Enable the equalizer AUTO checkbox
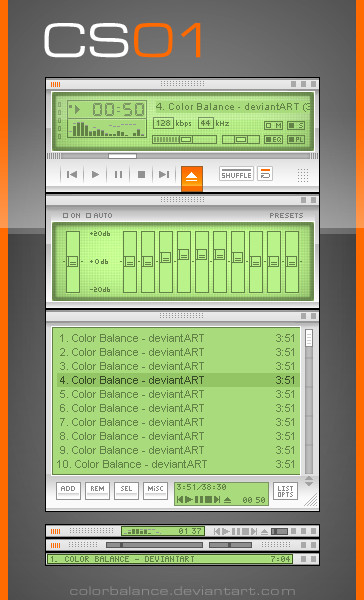Image resolution: width=364 pixels, height=600 pixels. pos(89,216)
